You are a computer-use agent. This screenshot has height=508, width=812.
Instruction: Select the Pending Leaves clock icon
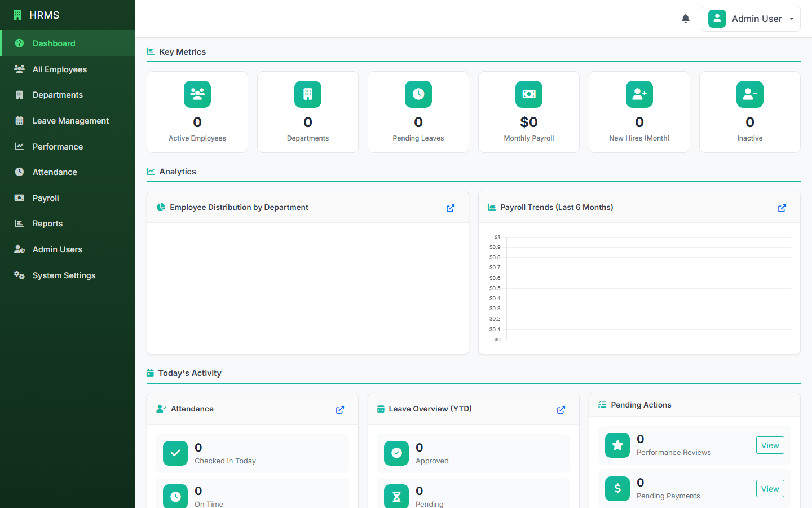[418, 94]
